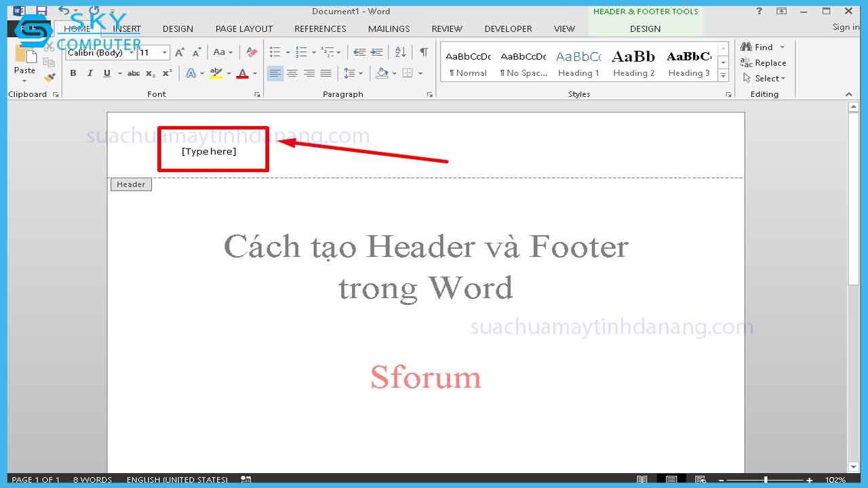
Task: Switch to the Page Layout tab
Action: click(244, 28)
